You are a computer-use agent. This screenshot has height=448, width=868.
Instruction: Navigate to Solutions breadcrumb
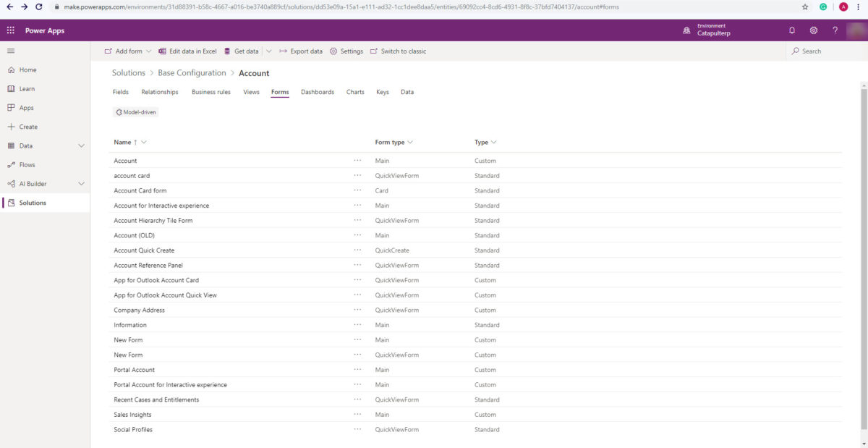(129, 73)
